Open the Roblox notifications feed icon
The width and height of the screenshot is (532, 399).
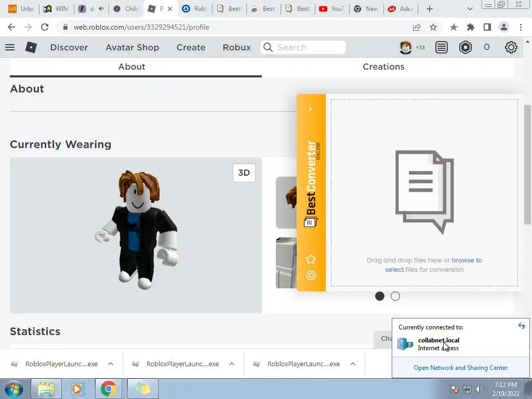pos(442,47)
